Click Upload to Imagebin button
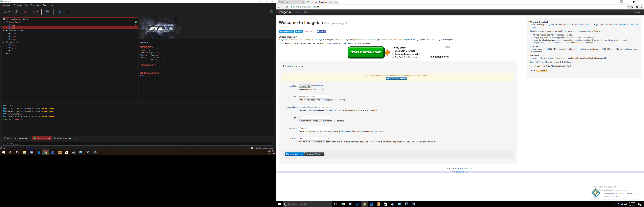The height and width of the screenshot is (207, 644). (294, 154)
